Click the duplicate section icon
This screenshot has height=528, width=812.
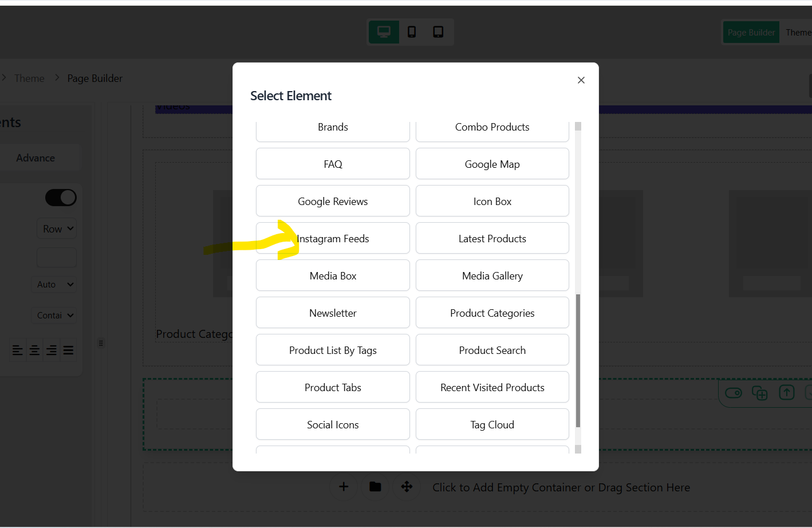click(760, 393)
